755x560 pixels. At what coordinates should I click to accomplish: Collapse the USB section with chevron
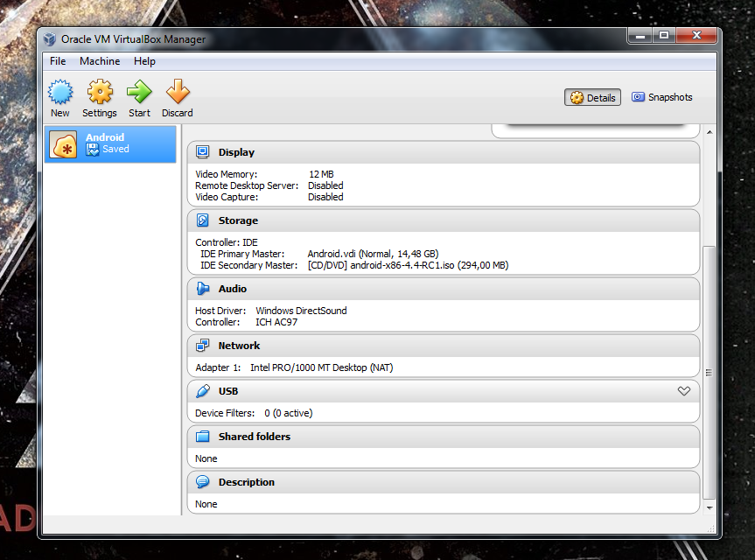(x=684, y=391)
